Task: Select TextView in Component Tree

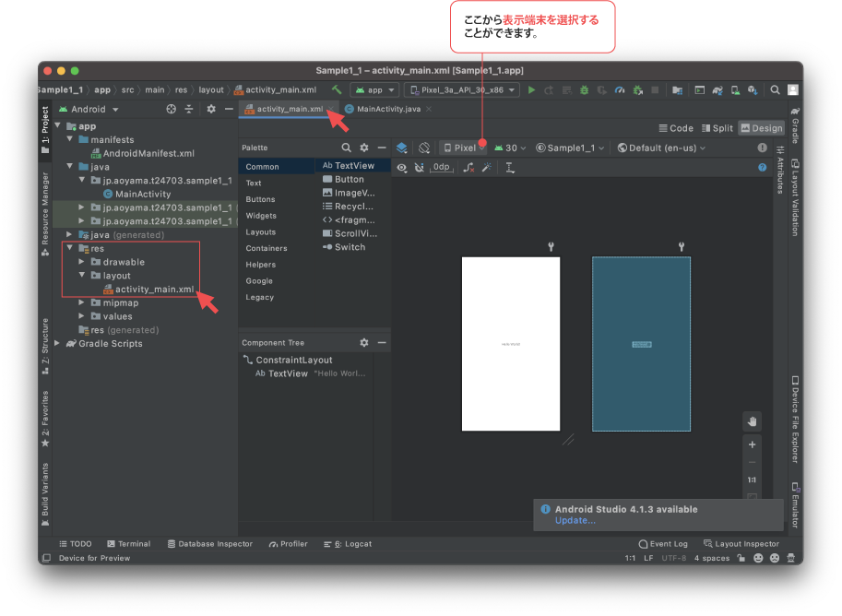Action: click(310, 373)
